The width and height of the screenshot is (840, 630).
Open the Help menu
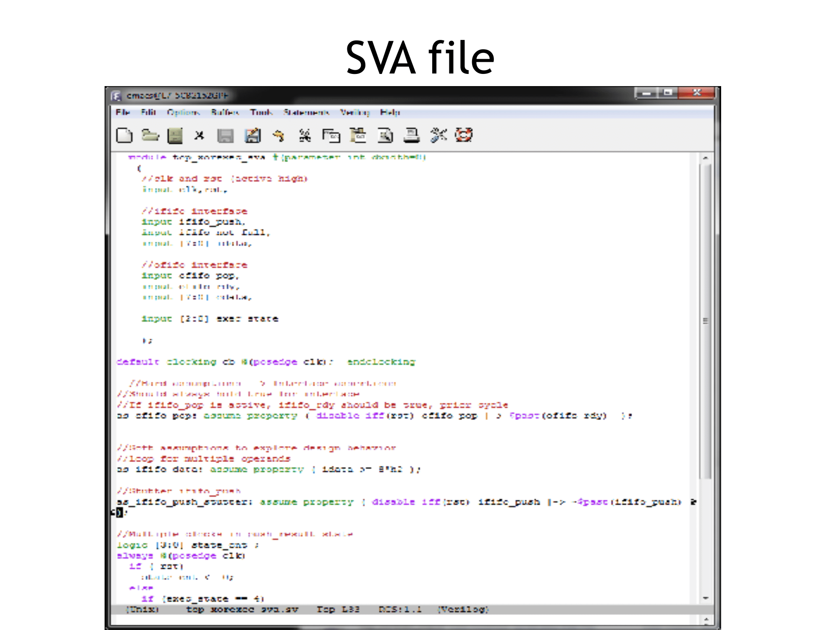[x=390, y=112]
